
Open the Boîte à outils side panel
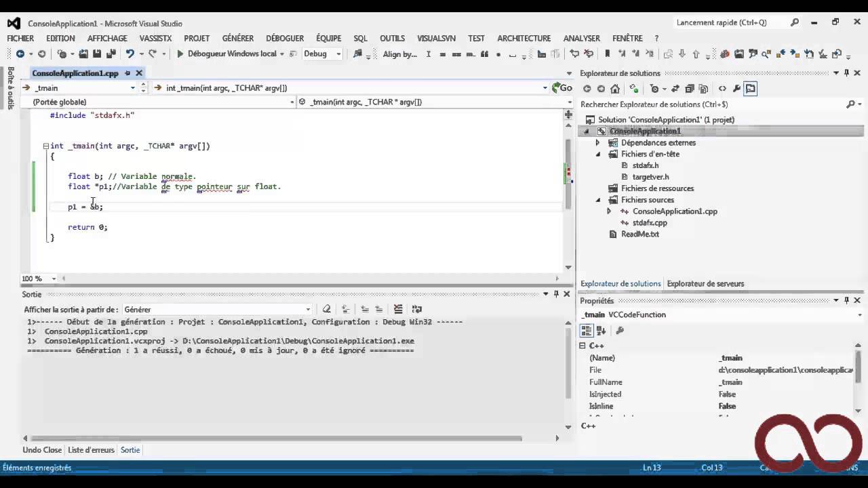pyautogui.click(x=10, y=88)
